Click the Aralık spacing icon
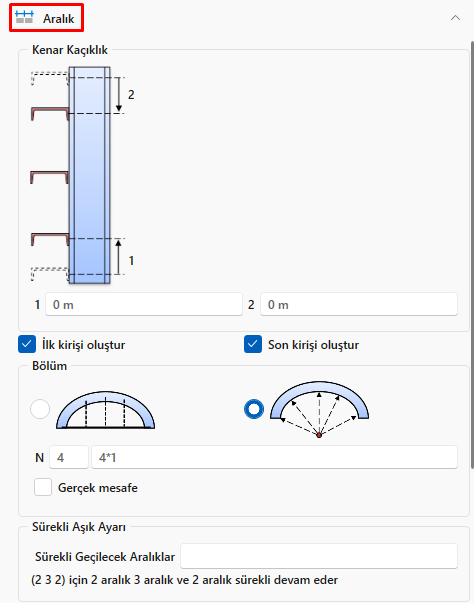 [x=24, y=17]
